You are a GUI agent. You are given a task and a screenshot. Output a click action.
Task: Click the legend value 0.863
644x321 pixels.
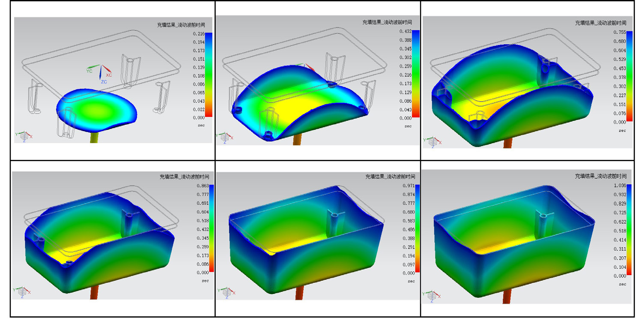tap(203, 186)
